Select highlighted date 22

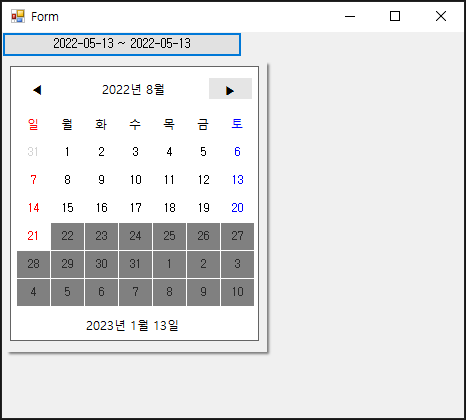point(67,236)
